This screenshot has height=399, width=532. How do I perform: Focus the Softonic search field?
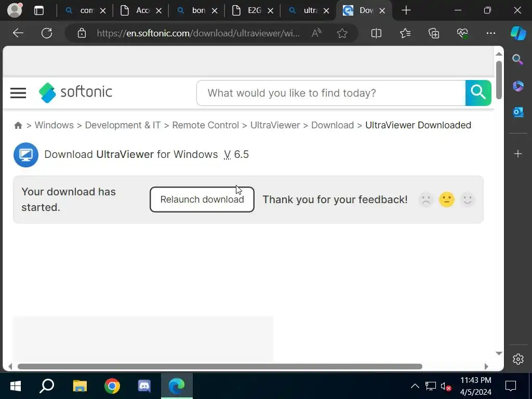tap(331, 93)
